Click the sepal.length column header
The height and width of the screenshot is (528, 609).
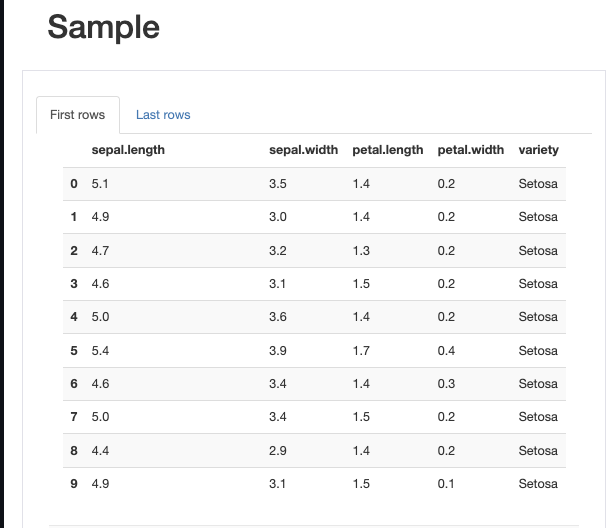(128, 150)
